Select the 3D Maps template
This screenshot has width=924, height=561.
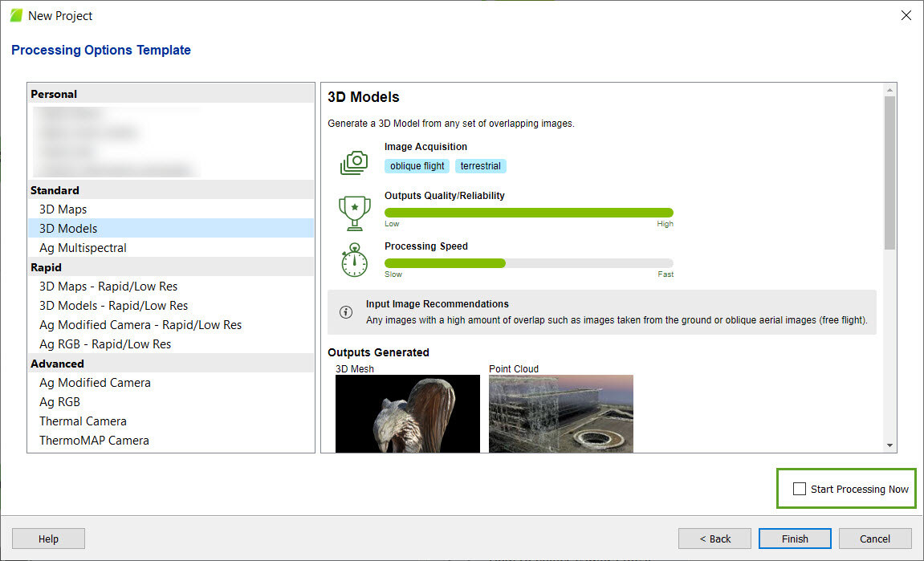[63, 209]
